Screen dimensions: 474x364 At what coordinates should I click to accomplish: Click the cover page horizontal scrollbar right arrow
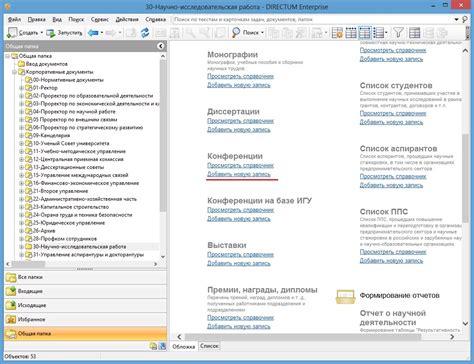tap(452, 337)
